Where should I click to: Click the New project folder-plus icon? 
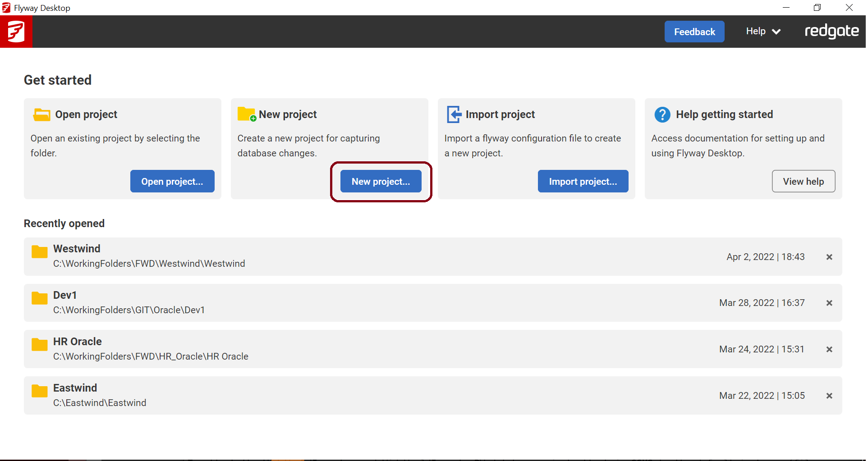click(247, 114)
